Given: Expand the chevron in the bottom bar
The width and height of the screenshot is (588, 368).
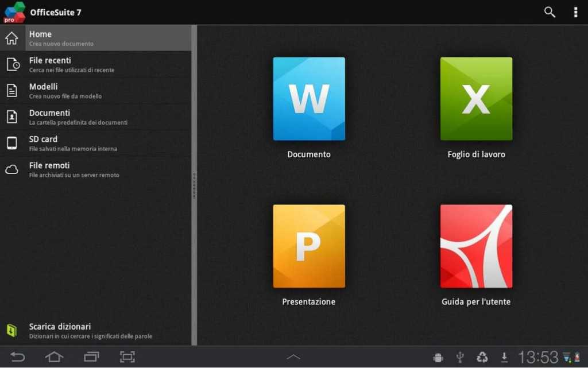Looking at the screenshot, I should (293, 357).
